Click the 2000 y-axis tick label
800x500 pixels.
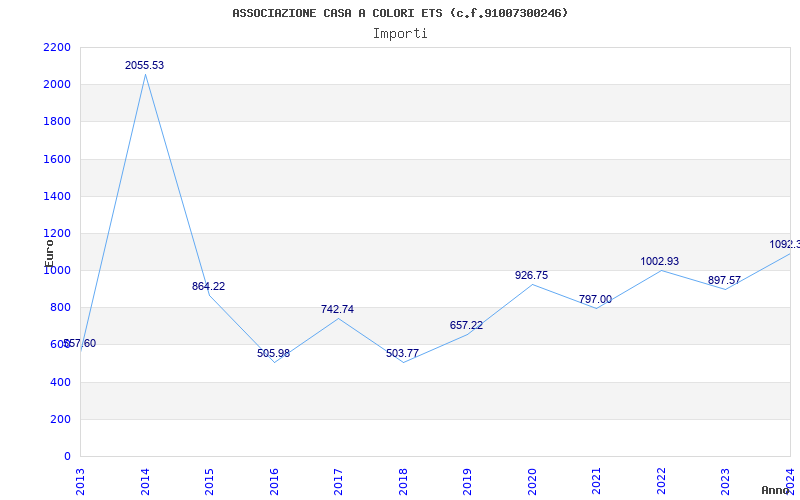tap(57, 85)
